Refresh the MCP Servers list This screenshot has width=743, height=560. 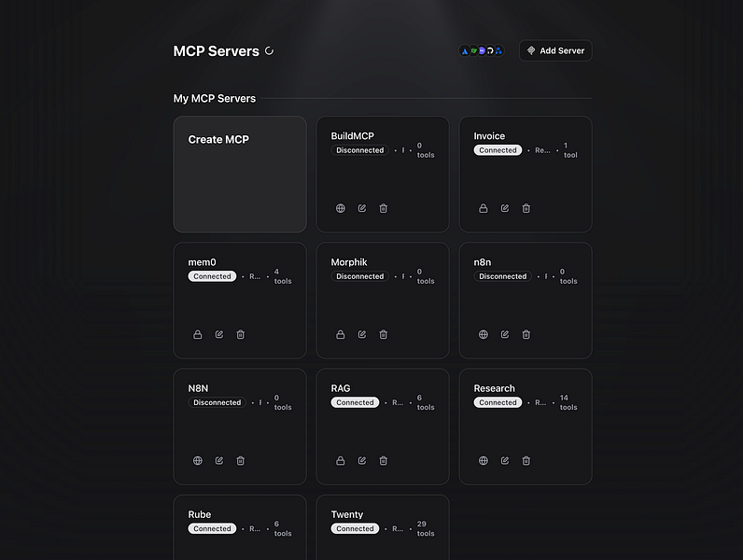(x=269, y=50)
